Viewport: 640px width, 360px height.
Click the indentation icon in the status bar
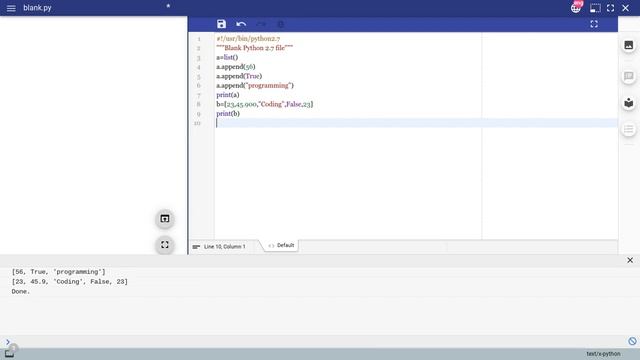[x=196, y=247]
